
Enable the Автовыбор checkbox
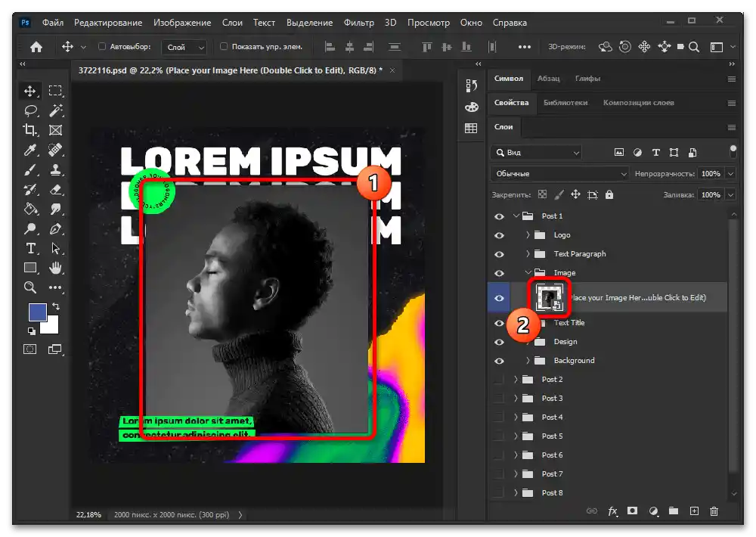[103, 47]
